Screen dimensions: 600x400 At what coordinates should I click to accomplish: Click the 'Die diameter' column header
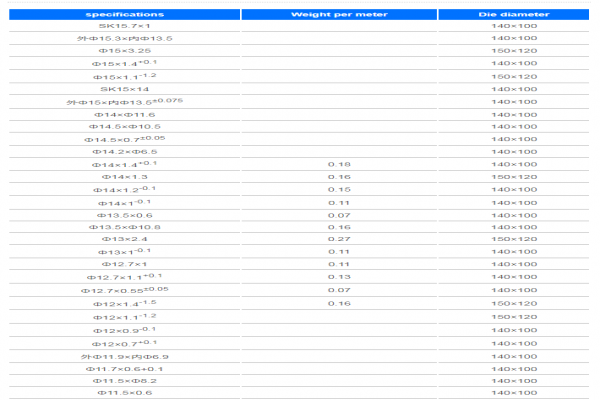point(514,15)
